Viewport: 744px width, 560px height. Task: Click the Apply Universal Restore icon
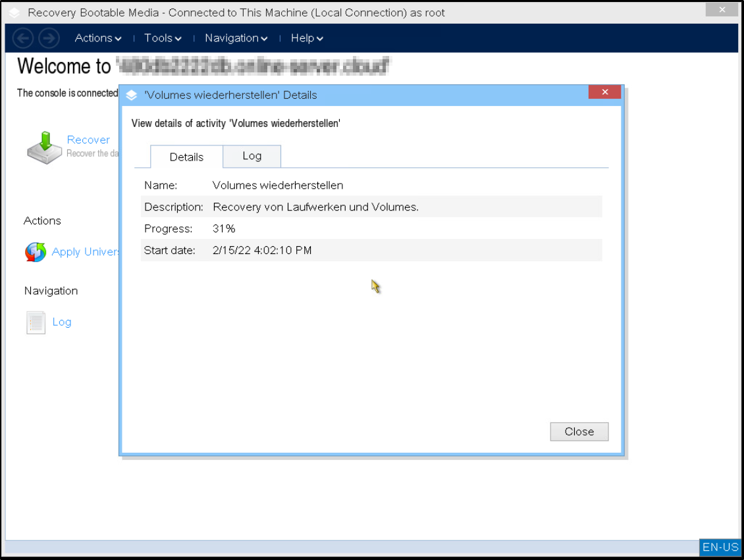pos(36,252)
